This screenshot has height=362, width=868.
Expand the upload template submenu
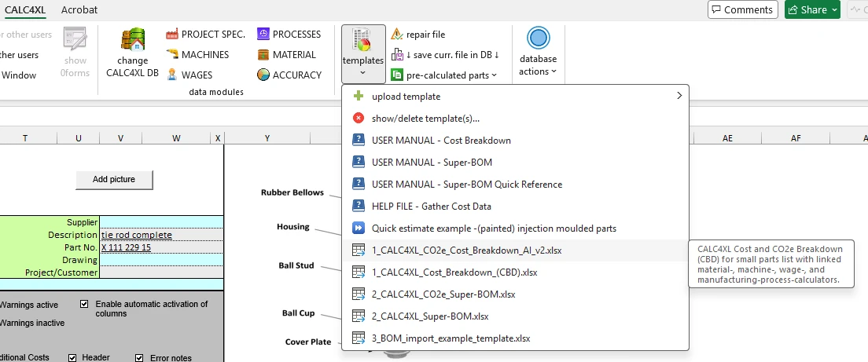pyautogui.click(x=516, y=97)
